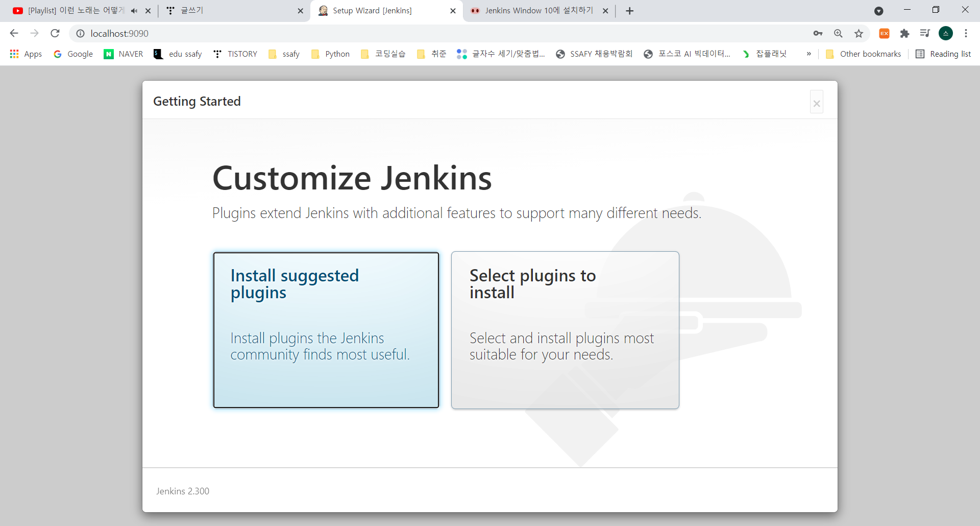Open the Python bookmark folder
Viewport: 980px width, 526px height.
[x=331, y=54]
